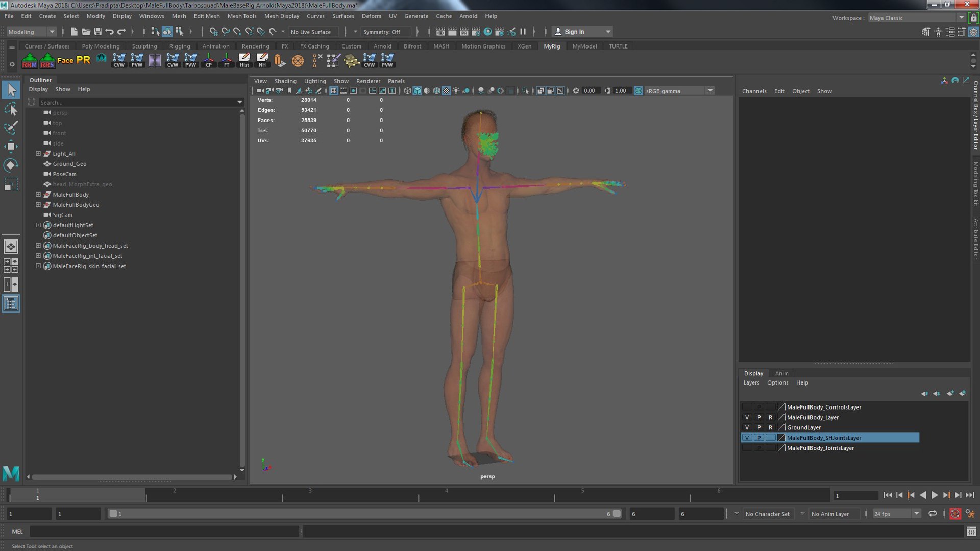Viewport: 980px width, 551px height.
Task: Redo the last action
Action: coord(121,32)
